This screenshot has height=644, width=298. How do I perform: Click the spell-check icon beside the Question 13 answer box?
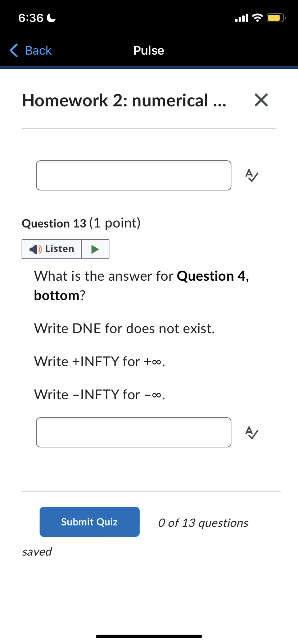coord(251,432)
